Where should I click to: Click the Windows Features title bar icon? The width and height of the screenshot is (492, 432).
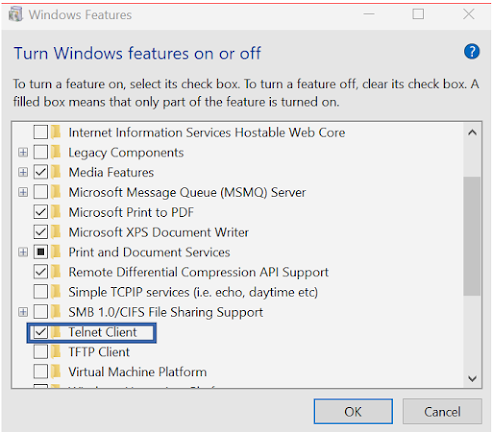point(15,15)
